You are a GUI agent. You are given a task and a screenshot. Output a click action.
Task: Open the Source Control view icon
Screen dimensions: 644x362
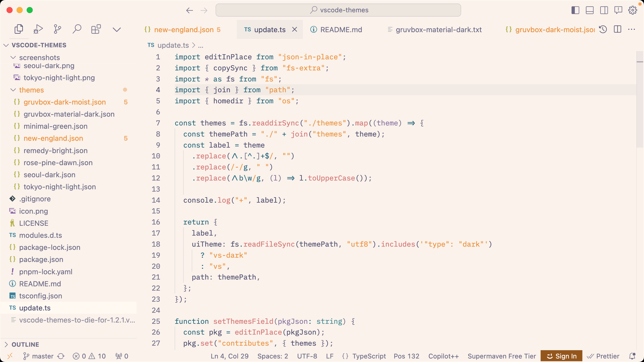[x=57, y=29]
